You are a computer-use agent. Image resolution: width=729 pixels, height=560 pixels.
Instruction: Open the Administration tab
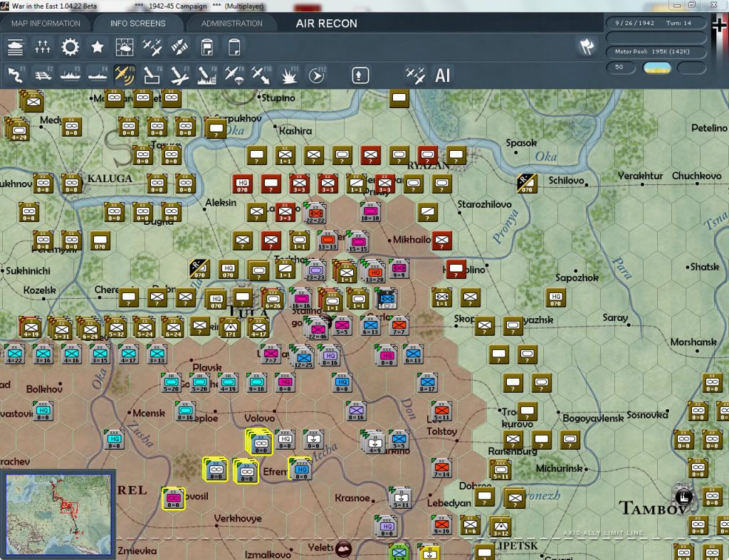(x=231, y=23)
